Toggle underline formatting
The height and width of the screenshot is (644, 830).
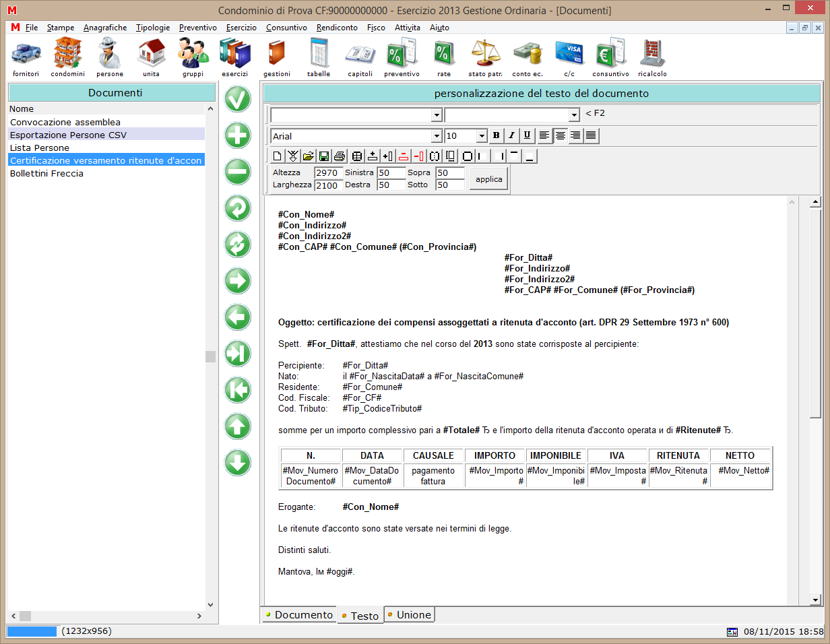tap(527, 136)
